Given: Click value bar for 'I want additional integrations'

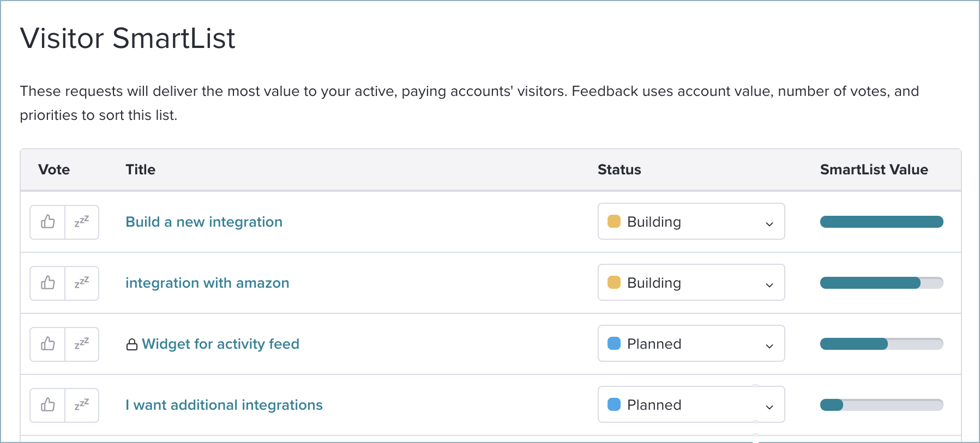Looking at the screenshot, I should point(881,405).
